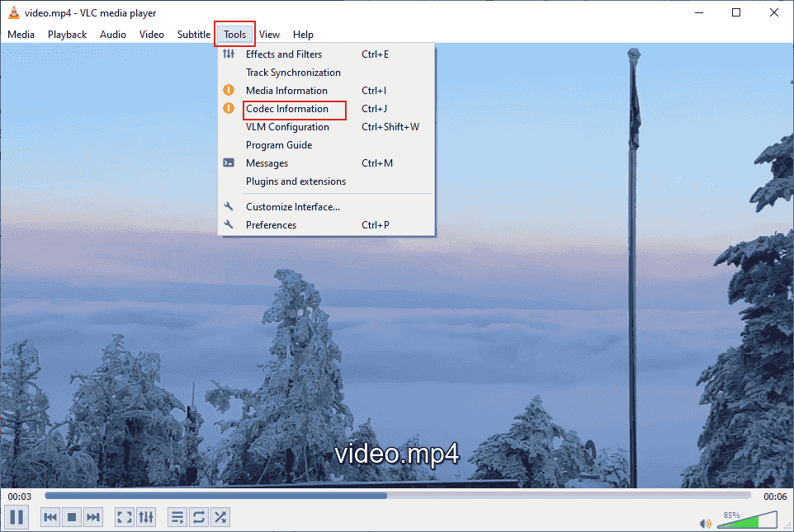The width and height of the screenshot is (794, 532).
Task: Open the Tools menu
Action: [234, 34]
